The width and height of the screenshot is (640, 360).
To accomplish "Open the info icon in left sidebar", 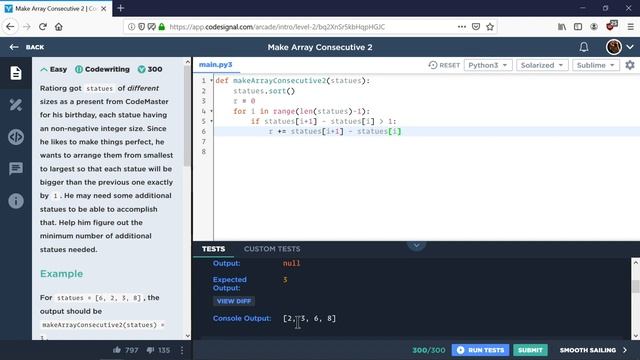I will [x=16, y=200].
